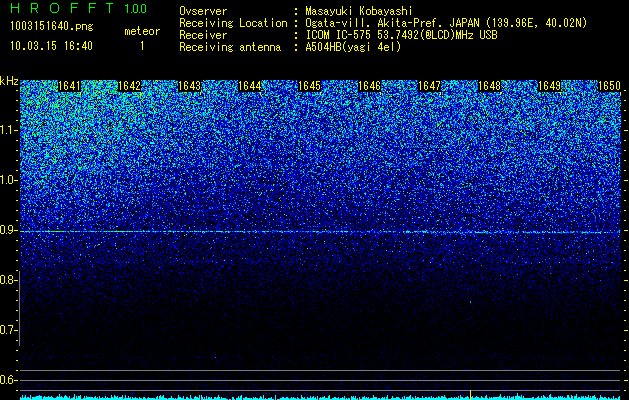Click the 1646 time marker
This screenshot has height=400, width=629.
point(369,86)
